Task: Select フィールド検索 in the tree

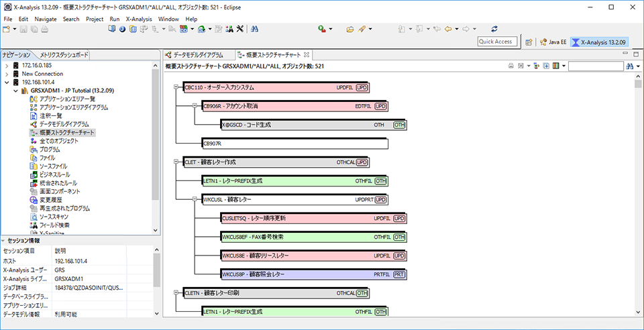Action: tap(50, 225)
